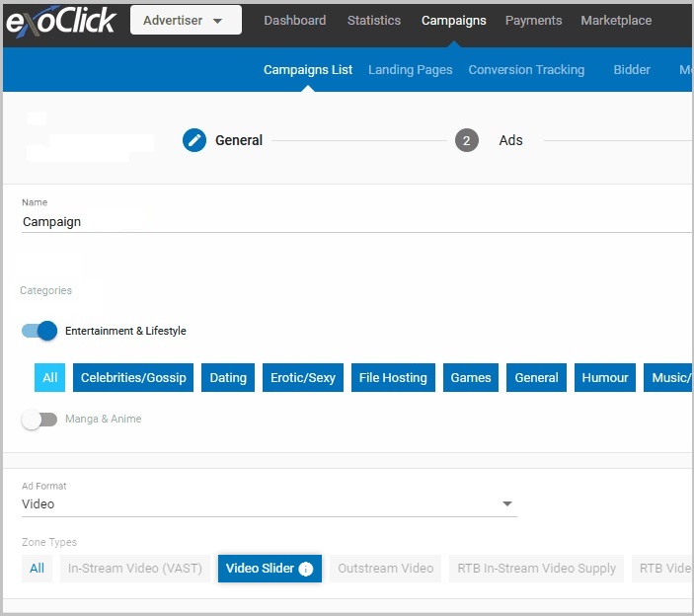
Task: Toggle the File Hosting category
Action: point(393,377)
